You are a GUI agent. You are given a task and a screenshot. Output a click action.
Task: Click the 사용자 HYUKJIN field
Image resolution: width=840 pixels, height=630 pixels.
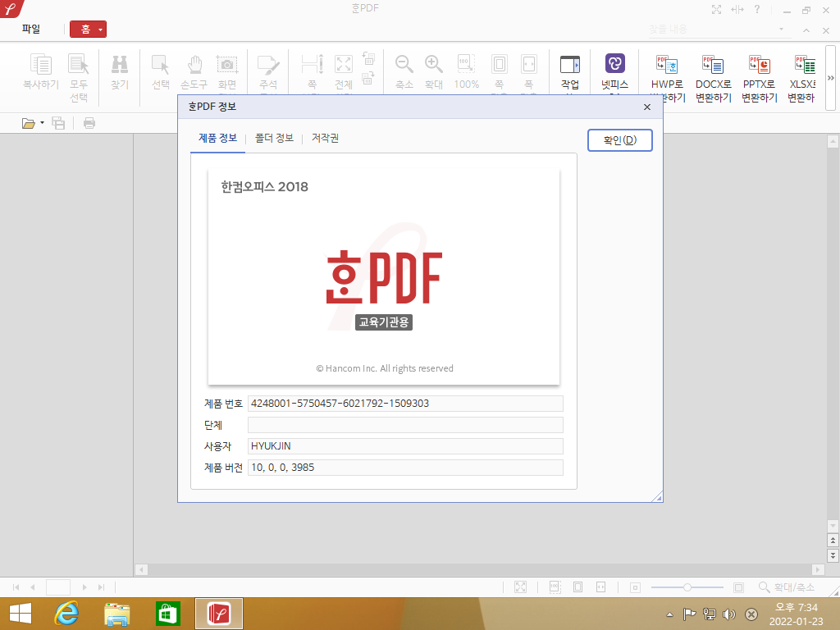(x=405, y=446)
